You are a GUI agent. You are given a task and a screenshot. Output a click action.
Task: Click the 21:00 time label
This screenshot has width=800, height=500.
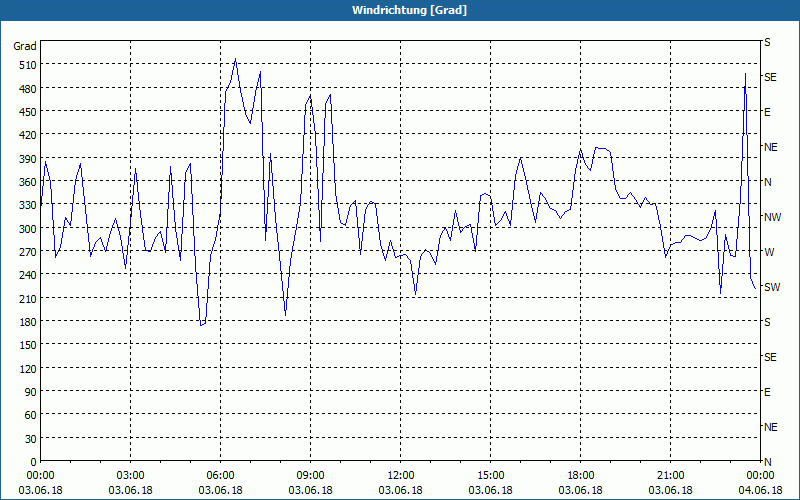coord(670,476)
